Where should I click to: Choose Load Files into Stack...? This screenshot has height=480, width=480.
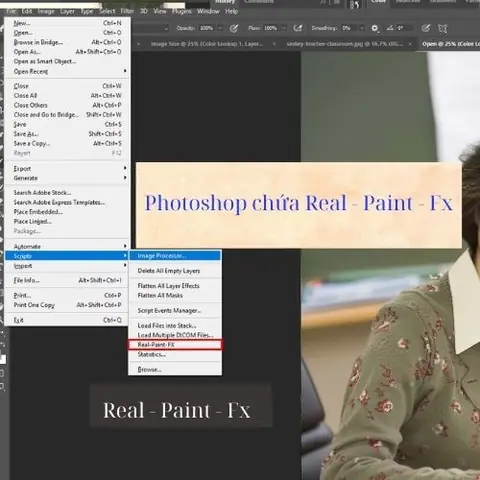coord(175,326)
